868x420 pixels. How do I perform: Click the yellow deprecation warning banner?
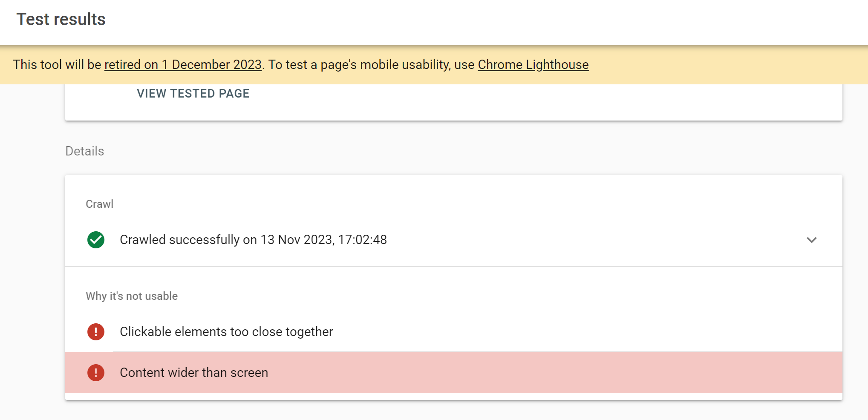point(724,64)
